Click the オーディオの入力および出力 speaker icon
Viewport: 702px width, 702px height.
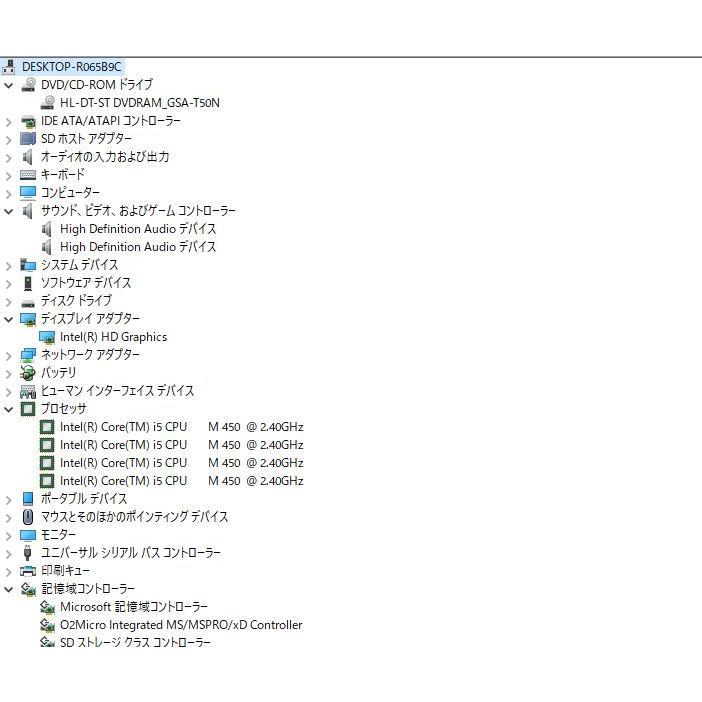28,157
